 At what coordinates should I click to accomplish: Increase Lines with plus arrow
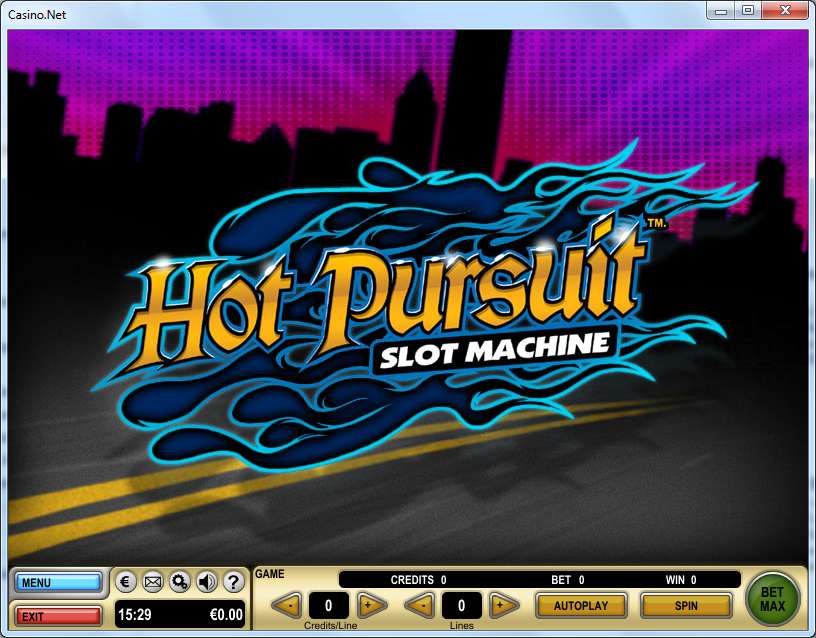504,606
